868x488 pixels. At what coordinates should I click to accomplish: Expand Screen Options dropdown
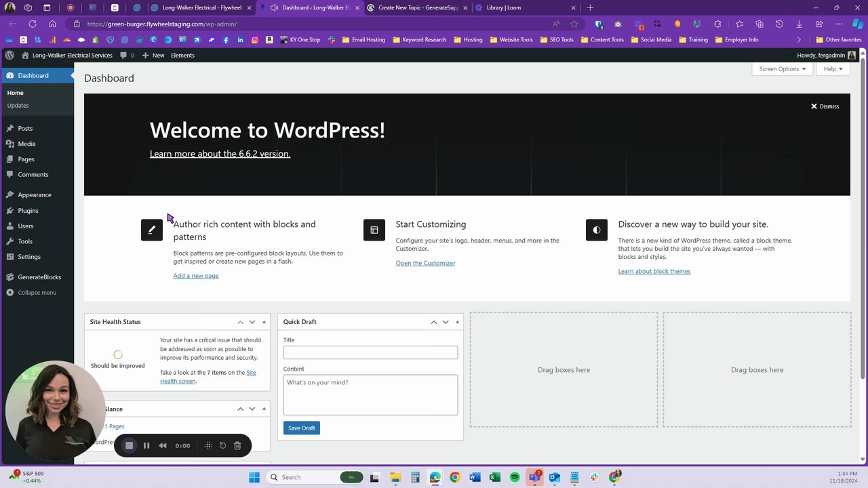tap(782, 68)
